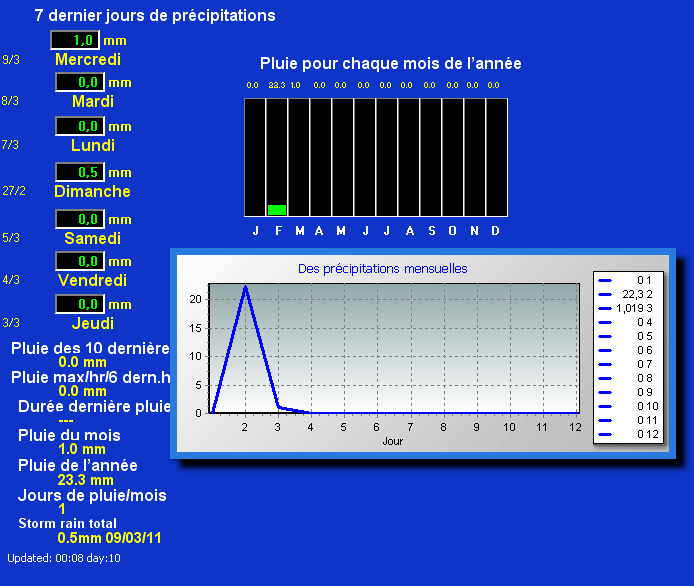Image resolution: width=694 pixels, height=586 pixels.
Task: Click the blue line marker for legend entry 0 1
Action: [x=605, y=280]
